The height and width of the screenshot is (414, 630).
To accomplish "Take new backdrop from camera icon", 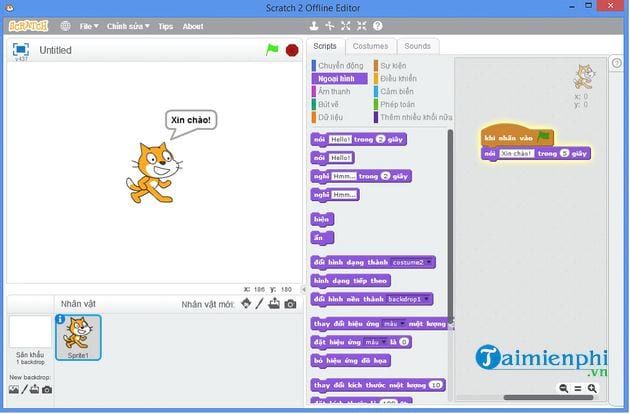I will pos(47,389).
